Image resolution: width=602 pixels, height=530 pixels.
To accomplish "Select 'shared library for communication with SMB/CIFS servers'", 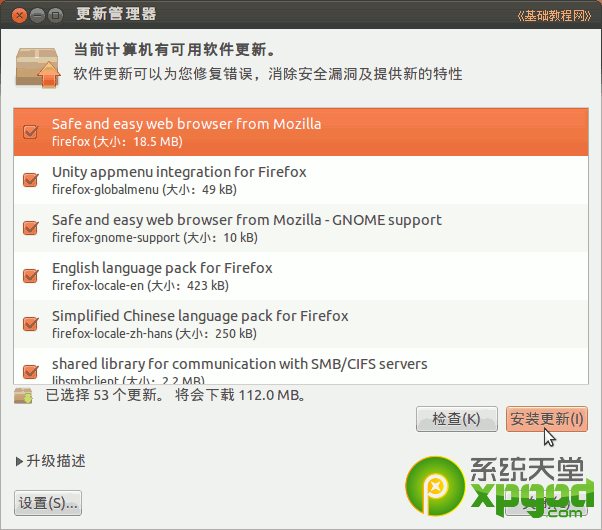I will [x=301, y=366].
